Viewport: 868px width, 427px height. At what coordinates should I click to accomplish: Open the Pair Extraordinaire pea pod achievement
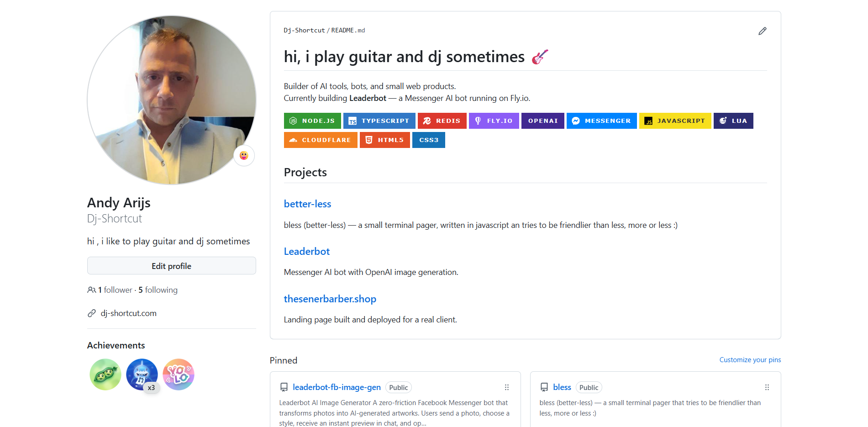[x=105, y=374]
